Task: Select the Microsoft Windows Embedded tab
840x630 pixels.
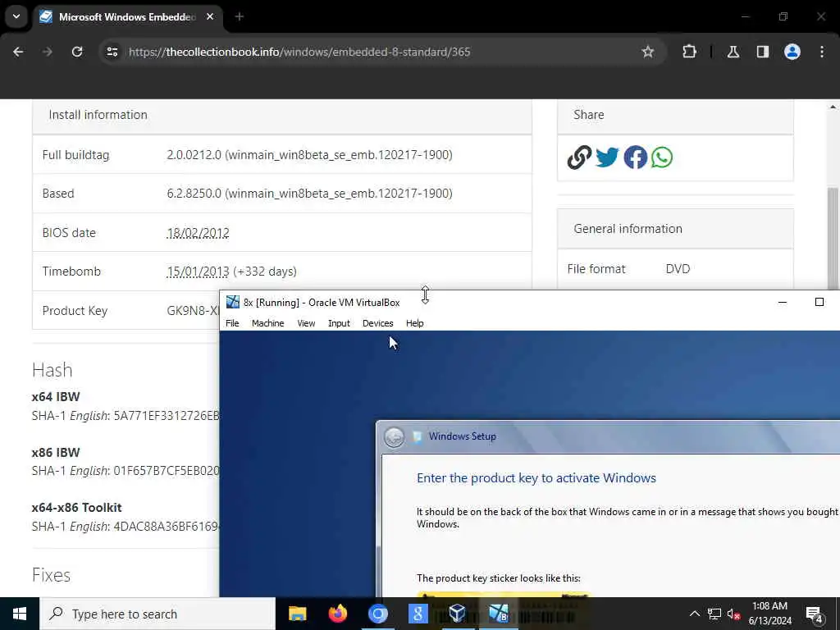Action: pos(127,16)
